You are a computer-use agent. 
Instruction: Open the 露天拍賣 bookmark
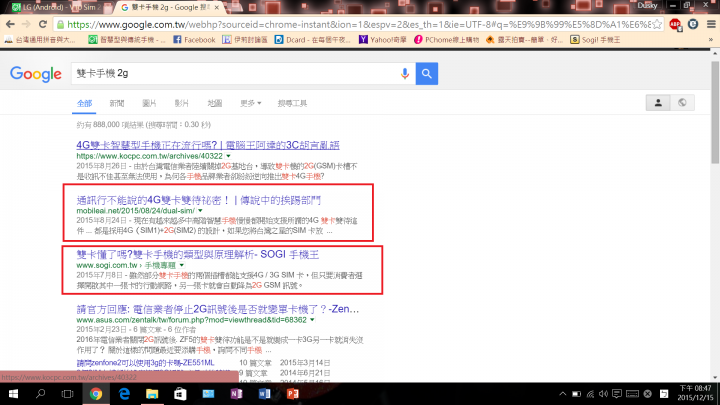[524, 40]
